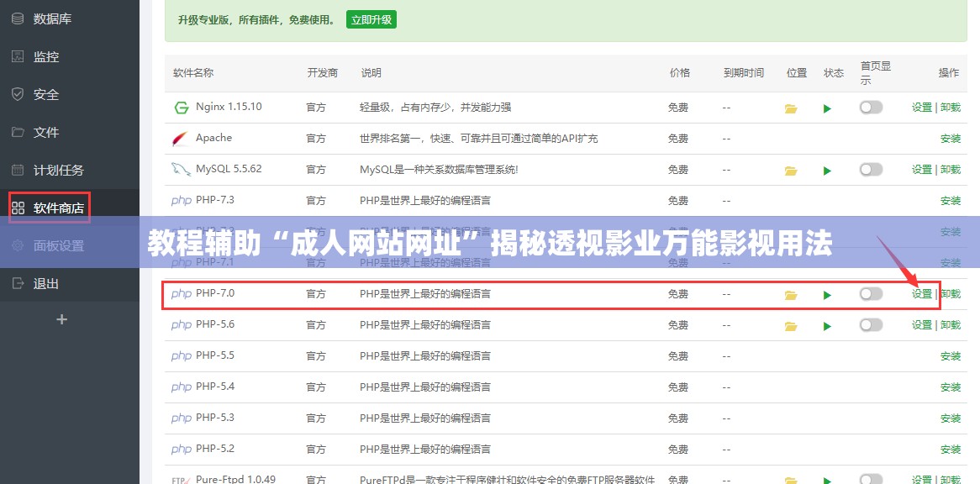Open the PHP-7.0 install folder icon
Image resolution: width=980 pixels, height=484 pixels.
click(x=791, y=296)
